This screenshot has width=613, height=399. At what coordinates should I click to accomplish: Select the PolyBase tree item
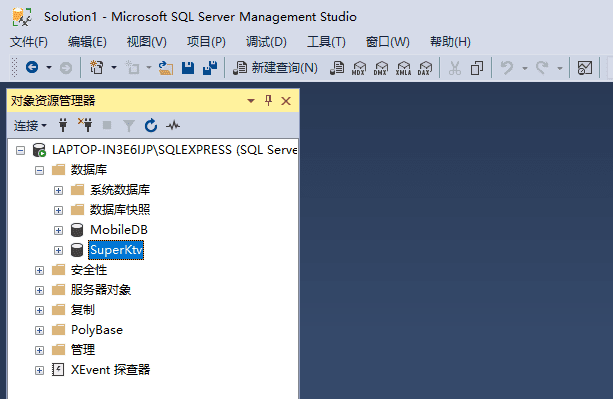[x=97, y=330]
